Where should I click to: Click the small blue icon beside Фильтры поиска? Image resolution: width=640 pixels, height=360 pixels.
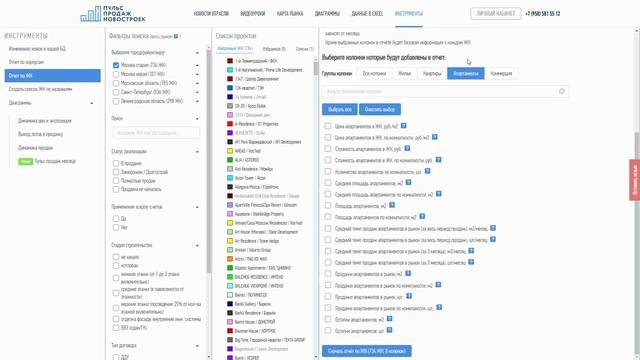(176, 36)
